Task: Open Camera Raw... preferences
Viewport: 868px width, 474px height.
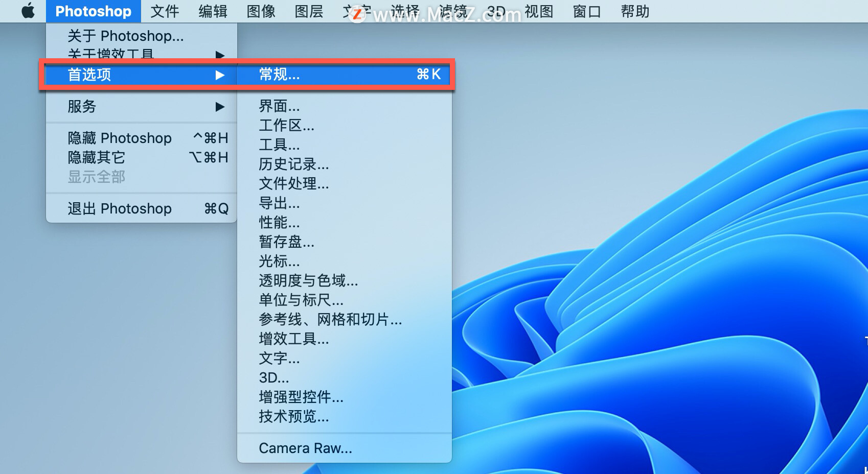Action: click(345, 448)
